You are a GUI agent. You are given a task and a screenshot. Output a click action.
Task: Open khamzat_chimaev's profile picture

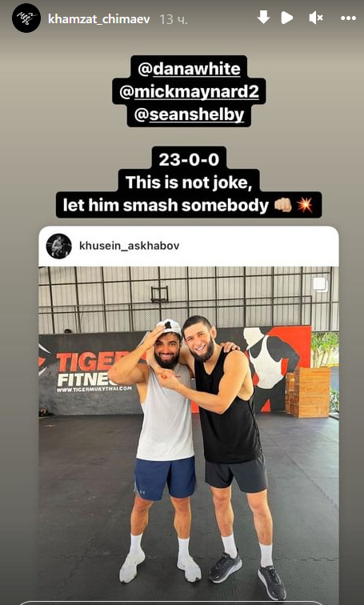[26, 18]
